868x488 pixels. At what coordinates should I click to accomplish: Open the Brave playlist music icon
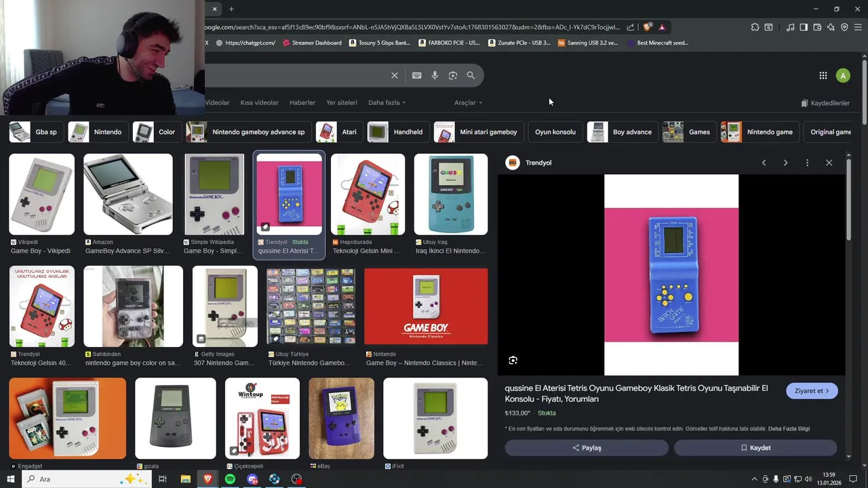(790, 27)
